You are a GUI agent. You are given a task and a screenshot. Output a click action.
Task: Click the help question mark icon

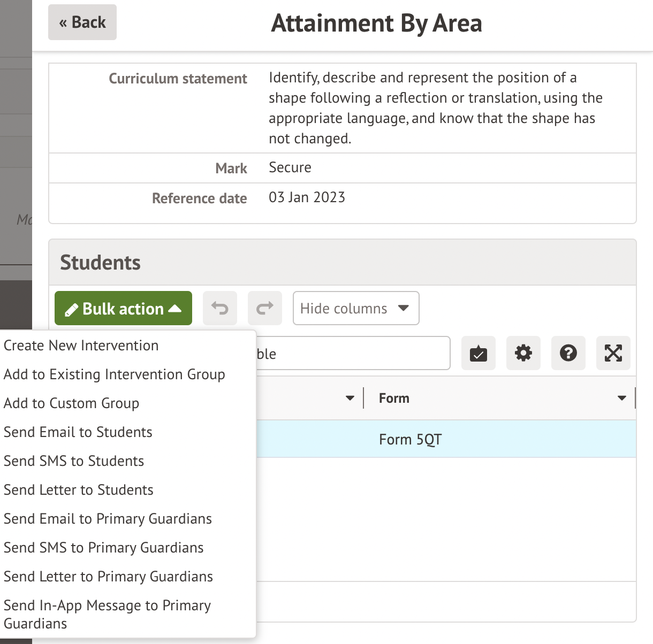point(568,353)
